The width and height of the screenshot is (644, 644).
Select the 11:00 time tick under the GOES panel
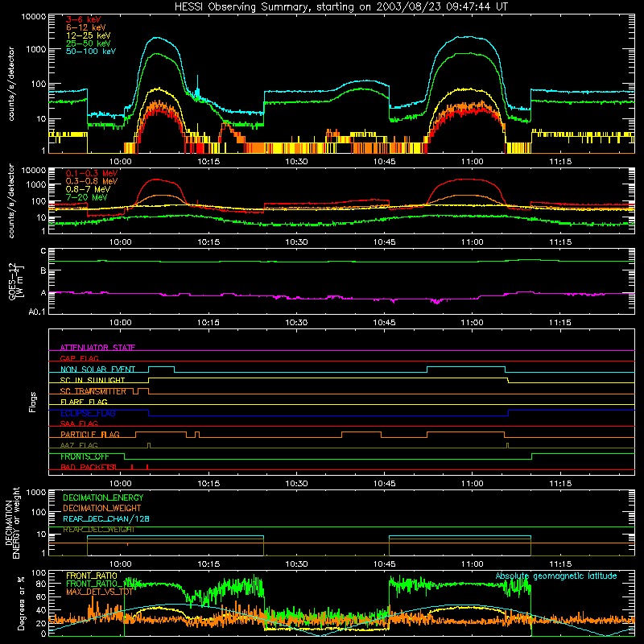[472, 323]
